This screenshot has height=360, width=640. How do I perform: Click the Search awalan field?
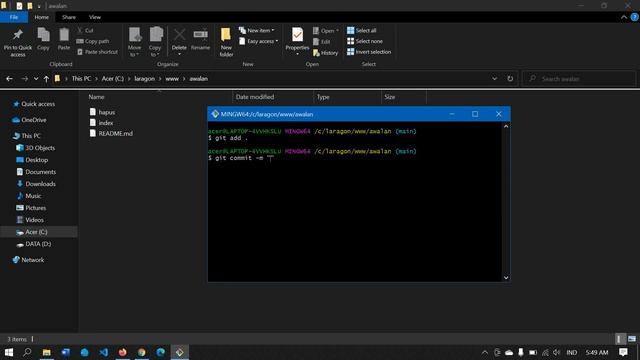[x=579, y=79]
